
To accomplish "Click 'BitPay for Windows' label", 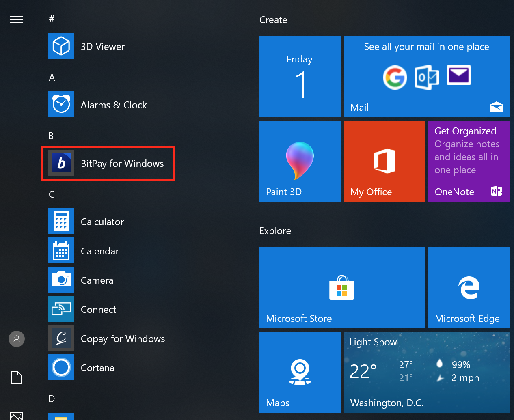I will pyautogui.click(x=122, y=164).
